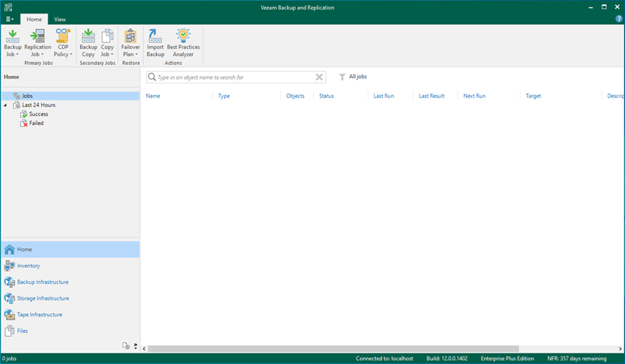Minimize the Veeam window
Screen dimensions: 625x364
coord(591,7)
